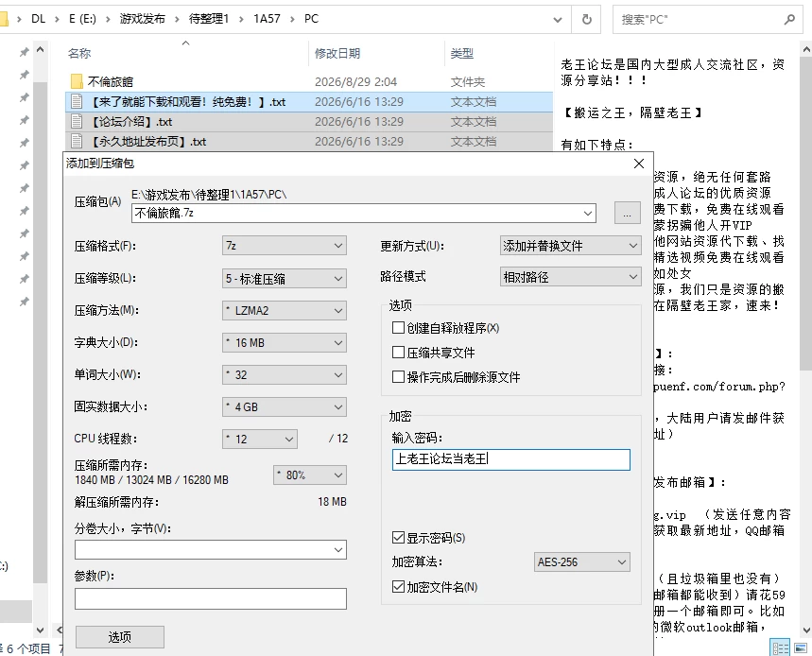Click the text file icon of 【论坛介绍】.txt
Image resolution: width=812 pixels, height=656 pixels.
click(77, 122)
